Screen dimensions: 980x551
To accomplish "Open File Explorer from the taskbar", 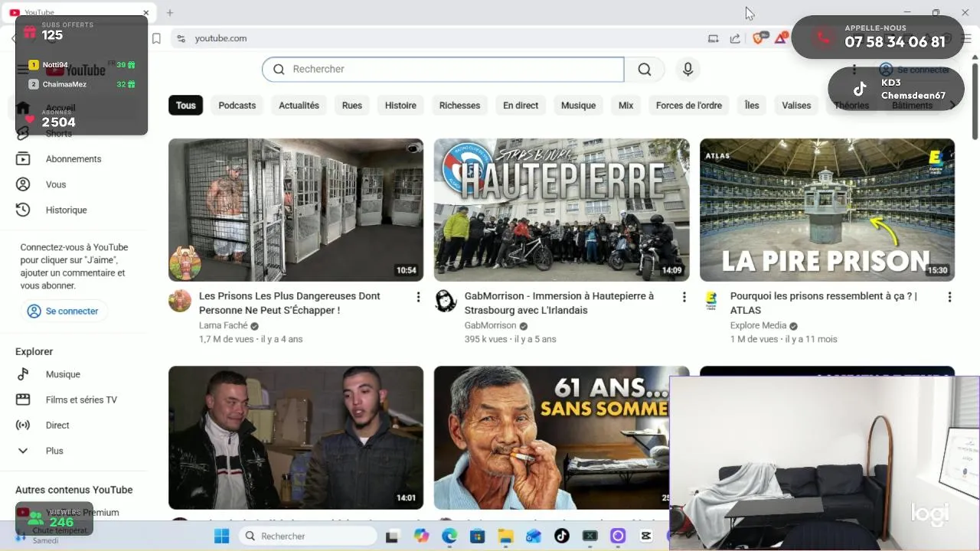I will point(505,536).
